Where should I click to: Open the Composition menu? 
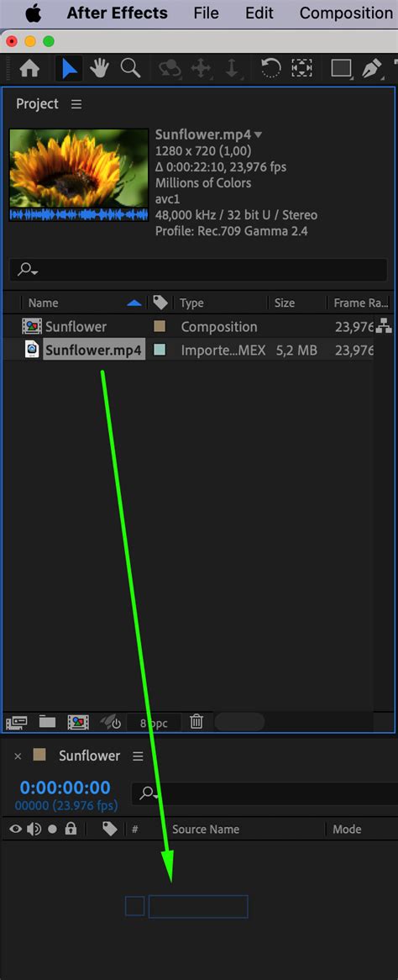pyautogui.click(x=346, y=13)
